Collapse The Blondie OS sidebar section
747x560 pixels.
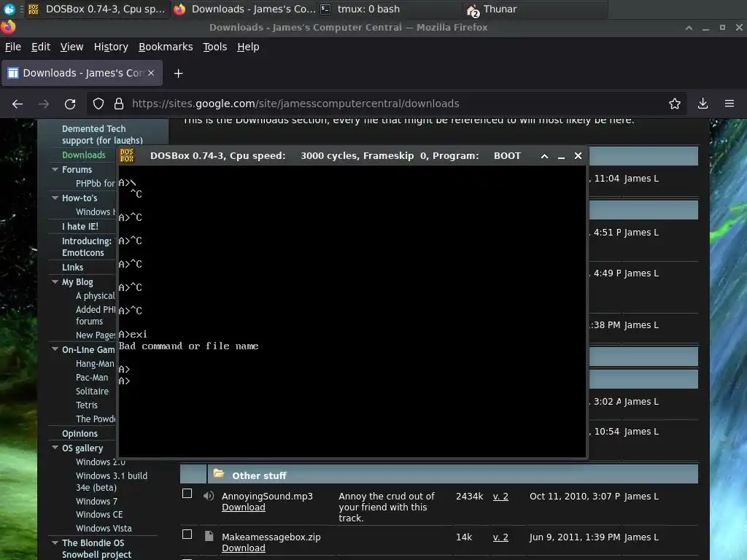pyautogui.click(x=55, y=542)
